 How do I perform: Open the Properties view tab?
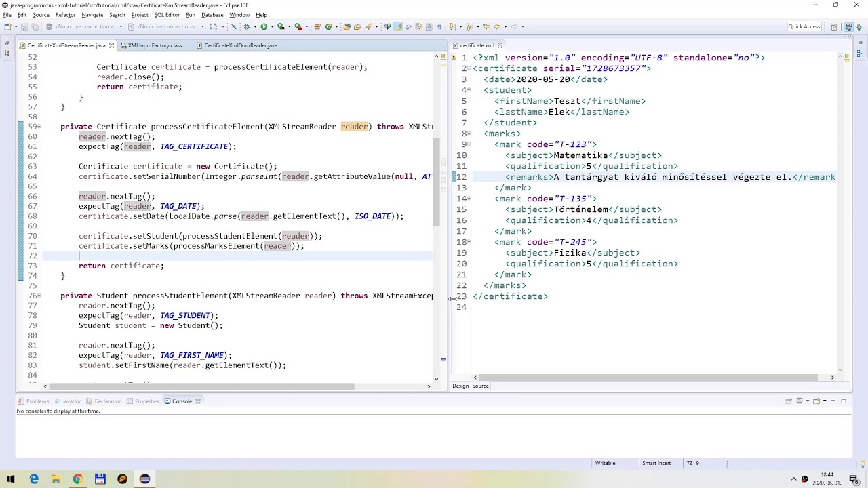pyautogui.click(x=142, y=401)
